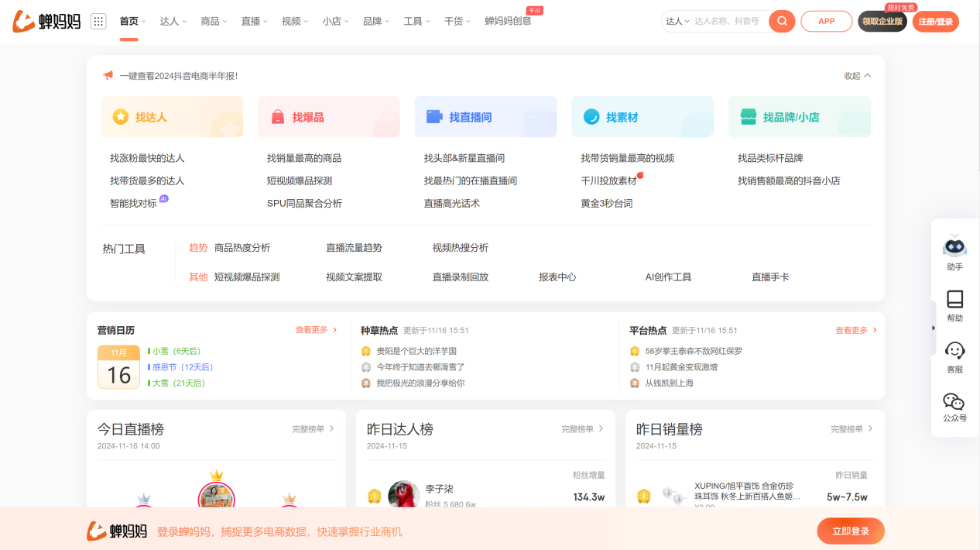This screenshot has width=980, height=550.
Task: Click XUPING product thumbnail image
Action: click(674, 496)
